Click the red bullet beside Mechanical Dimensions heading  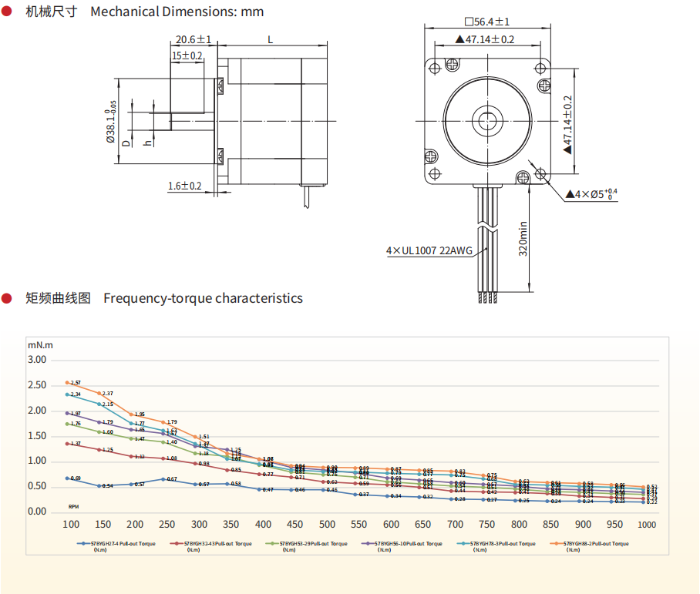6,11
